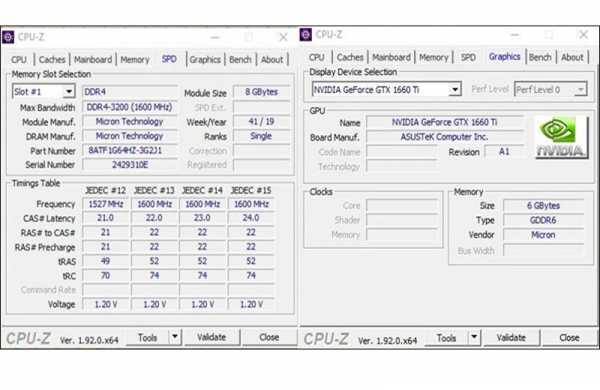Open Slot #1 memory slot dropdown

(x=43, y=92)
